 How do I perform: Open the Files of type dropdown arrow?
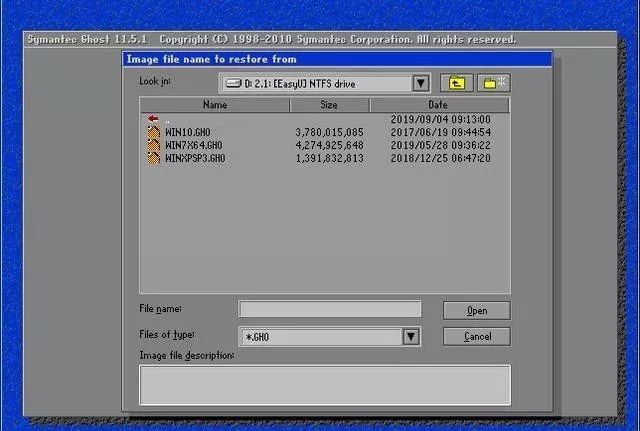tap(411, 337)
